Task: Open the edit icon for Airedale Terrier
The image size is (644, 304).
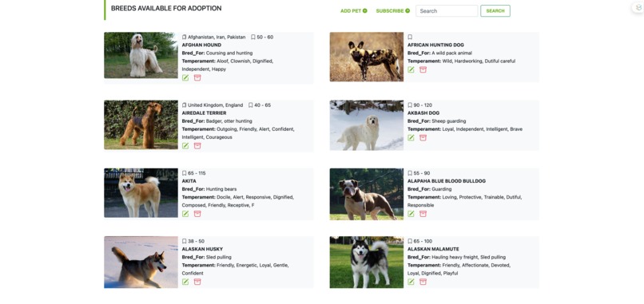Action: [185, 146]
